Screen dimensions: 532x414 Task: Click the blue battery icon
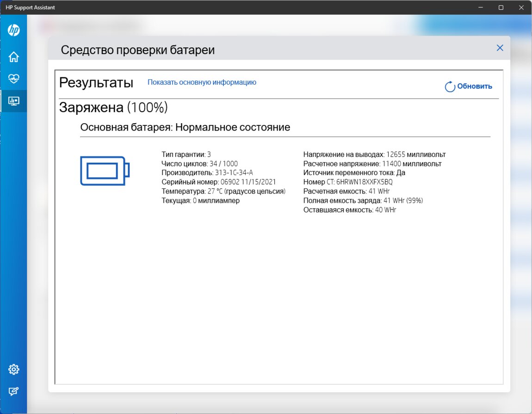pyautogui.click(x=105, y=170)
